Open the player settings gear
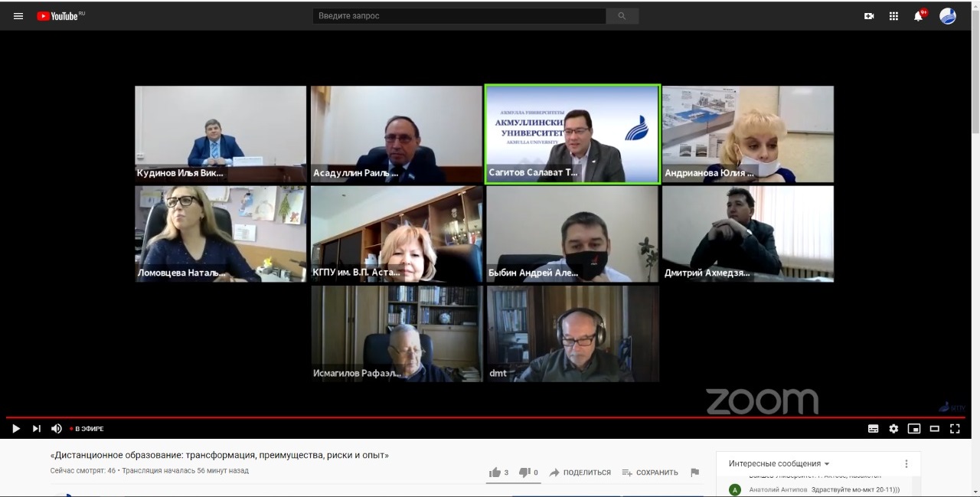 pyautogui.click(x=893, y=429)
